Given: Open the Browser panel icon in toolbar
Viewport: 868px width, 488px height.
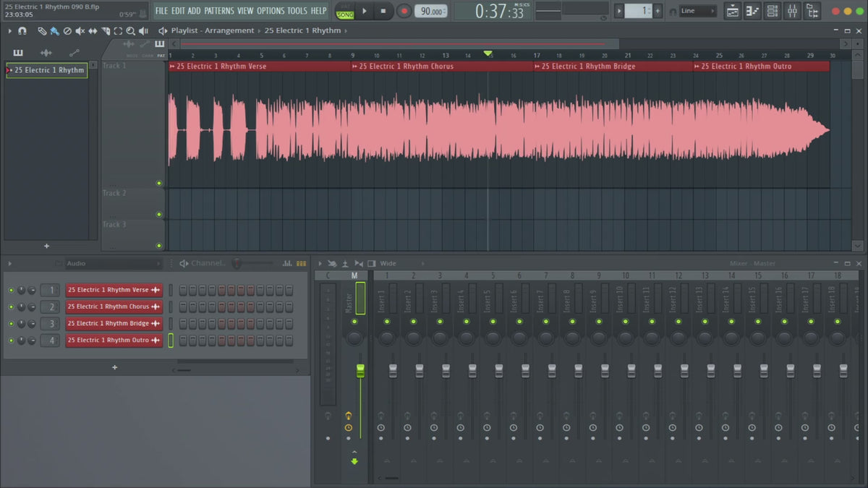Looking at the screenshot, I should 812,11.
